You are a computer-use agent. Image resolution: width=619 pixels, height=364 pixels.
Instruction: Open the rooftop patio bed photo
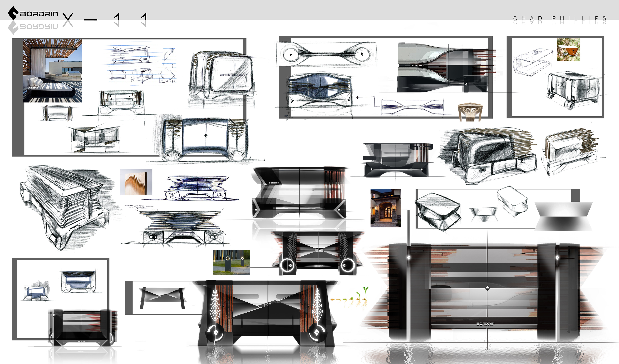pyautogui.click(x=53, y=71)
